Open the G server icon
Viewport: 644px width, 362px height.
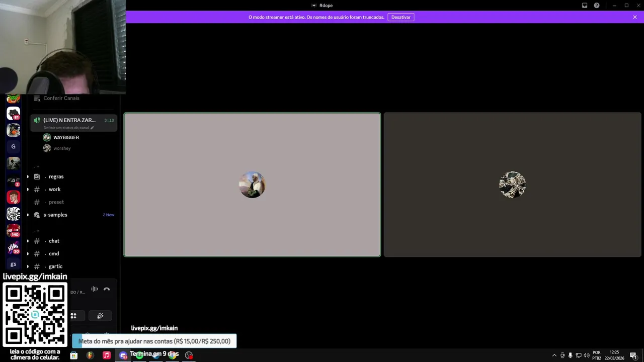point(13,147)
